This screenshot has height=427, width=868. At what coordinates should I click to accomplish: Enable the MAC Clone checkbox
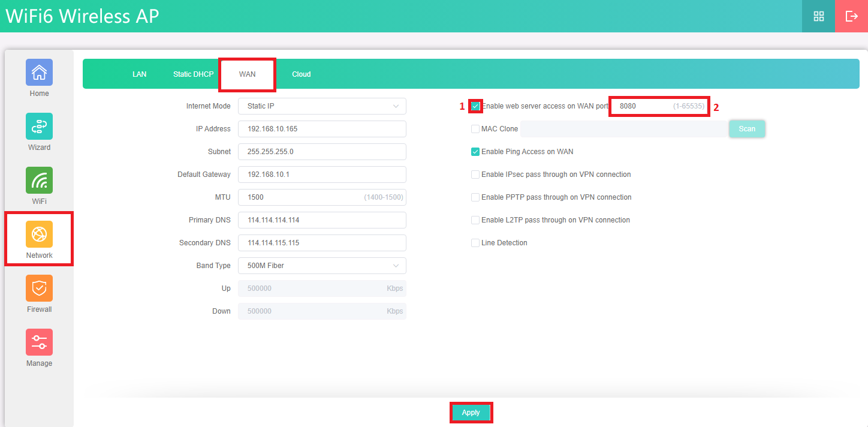tap(475, 129)
